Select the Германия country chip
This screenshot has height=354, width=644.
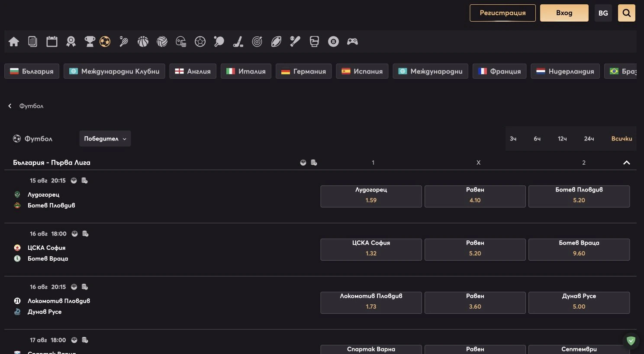coord(304,71)
